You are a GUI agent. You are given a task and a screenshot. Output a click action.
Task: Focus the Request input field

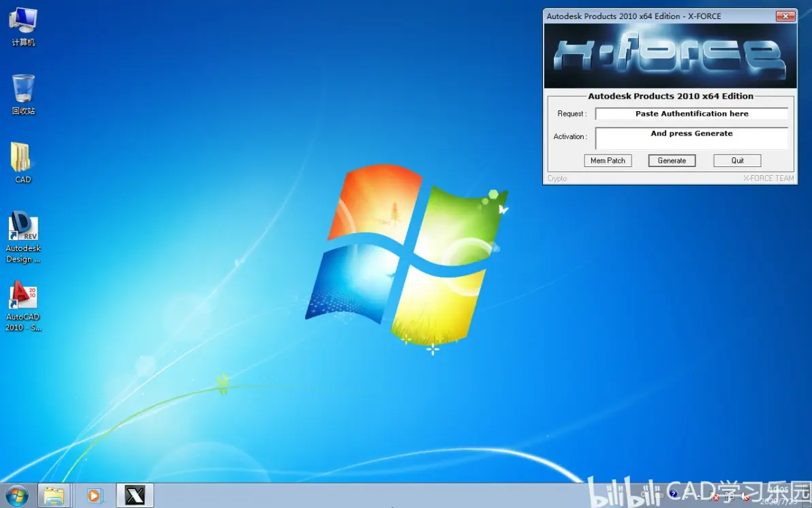coord(692,113)
